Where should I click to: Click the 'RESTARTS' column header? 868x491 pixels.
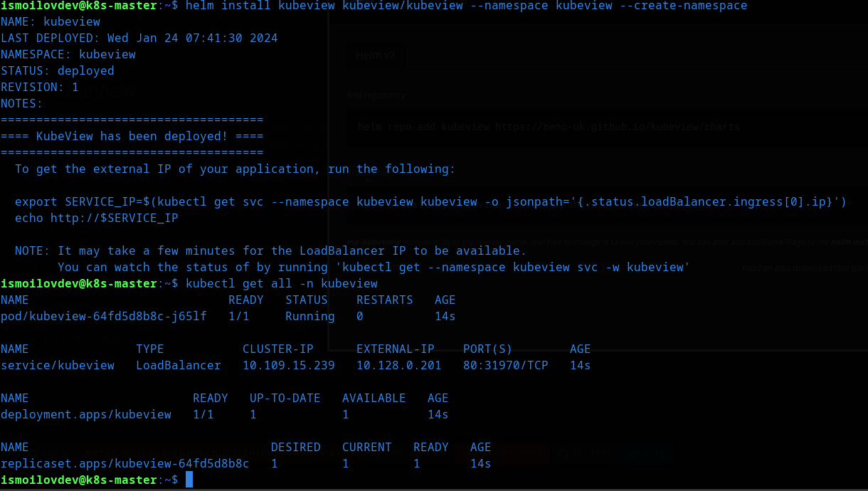[385, 300]
